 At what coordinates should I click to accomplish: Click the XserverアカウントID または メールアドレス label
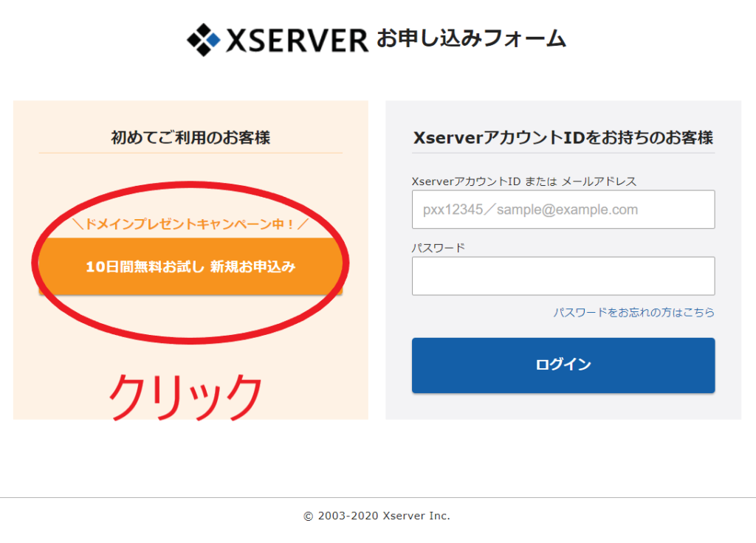point(524,181)
